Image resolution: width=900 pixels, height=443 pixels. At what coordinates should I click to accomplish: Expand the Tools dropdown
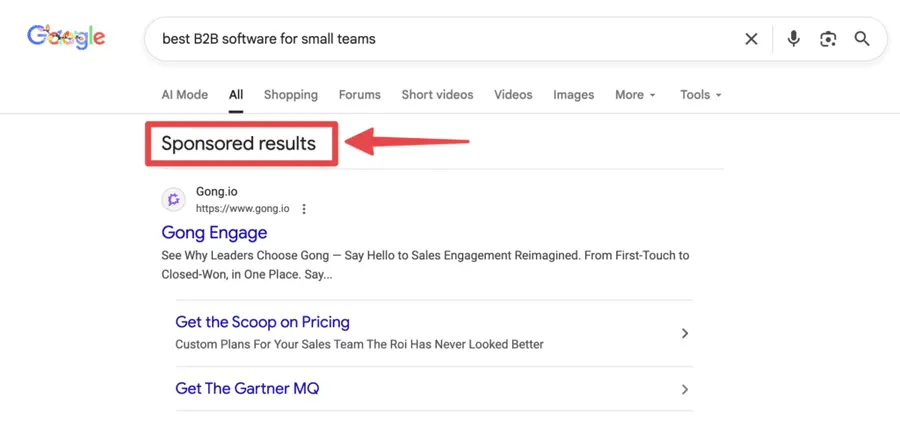pos(700,95)
